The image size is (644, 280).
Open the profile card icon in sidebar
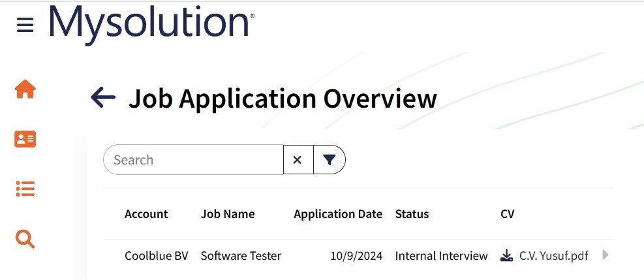tap(25, 139)
